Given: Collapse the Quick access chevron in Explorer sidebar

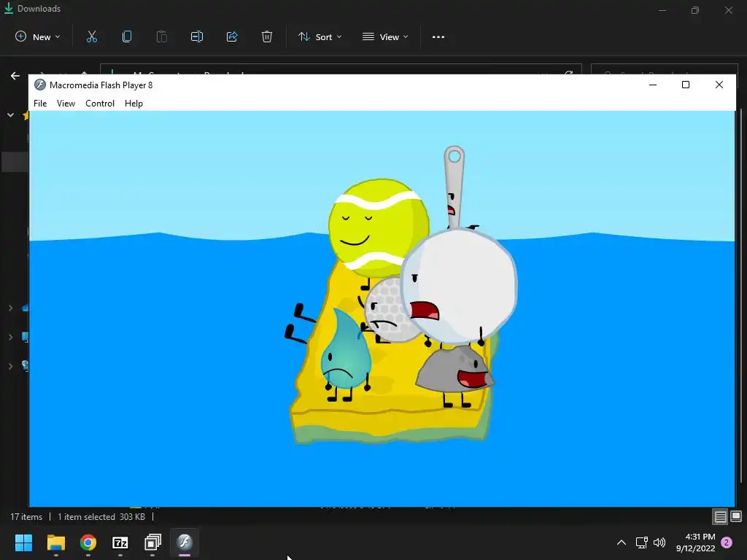Looking at the screenshot, I should click(x=10, y=114).
